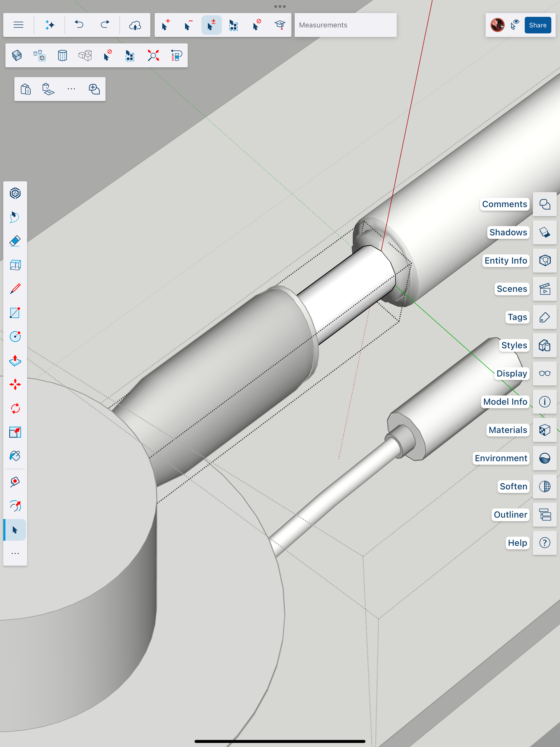
Task: Choose the Move tool with red arrows
Action: click(15, 384)
